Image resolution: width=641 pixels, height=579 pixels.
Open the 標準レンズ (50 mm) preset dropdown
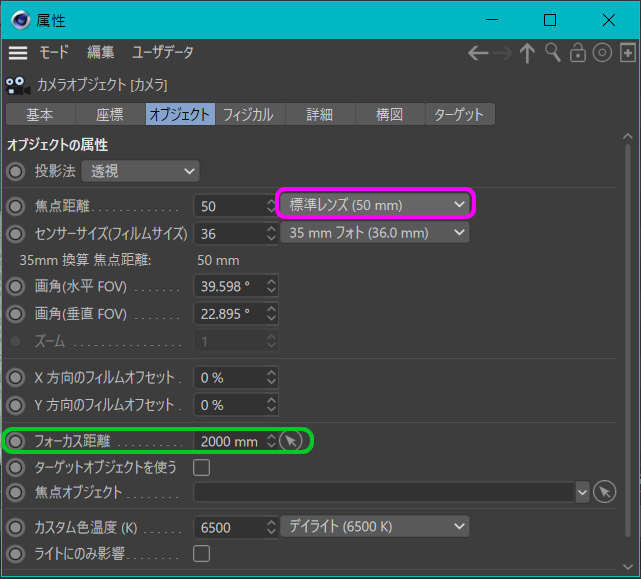point(376,205)
